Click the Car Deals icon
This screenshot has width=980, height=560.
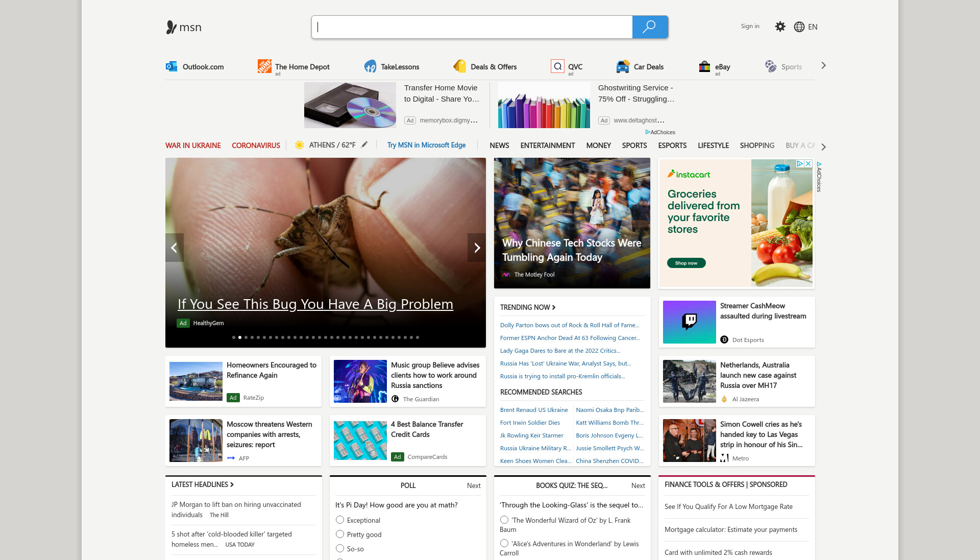[x=623, y=66]
